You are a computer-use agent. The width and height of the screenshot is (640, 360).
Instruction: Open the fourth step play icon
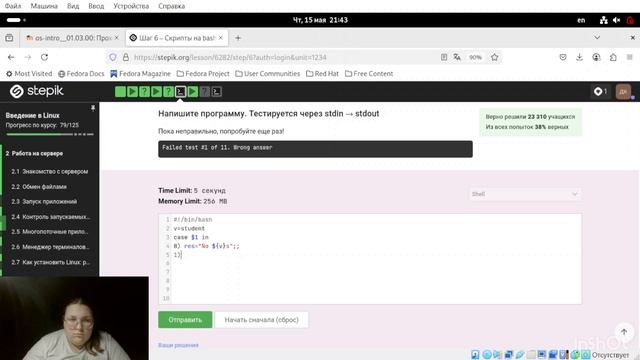tap(156, 91)
